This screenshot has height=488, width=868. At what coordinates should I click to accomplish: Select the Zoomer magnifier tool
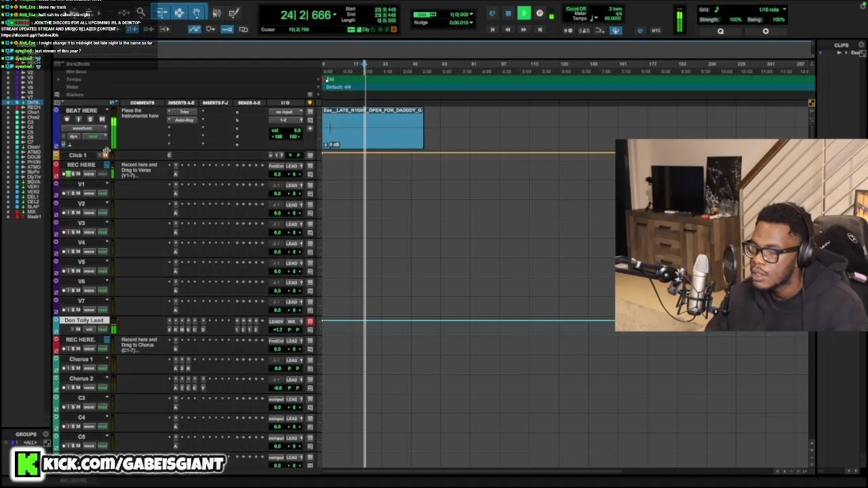point(141,12)
